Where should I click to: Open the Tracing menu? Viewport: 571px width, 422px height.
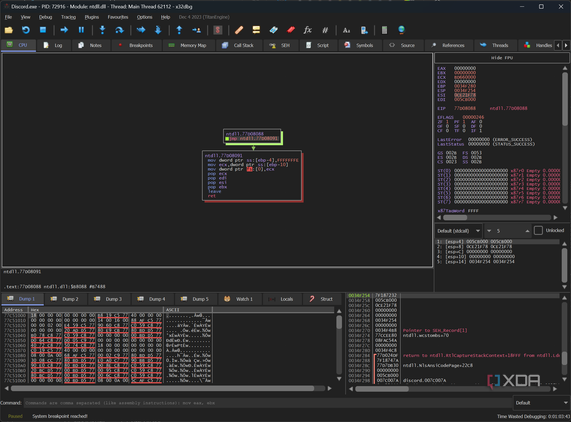click(x=68, y=17)
